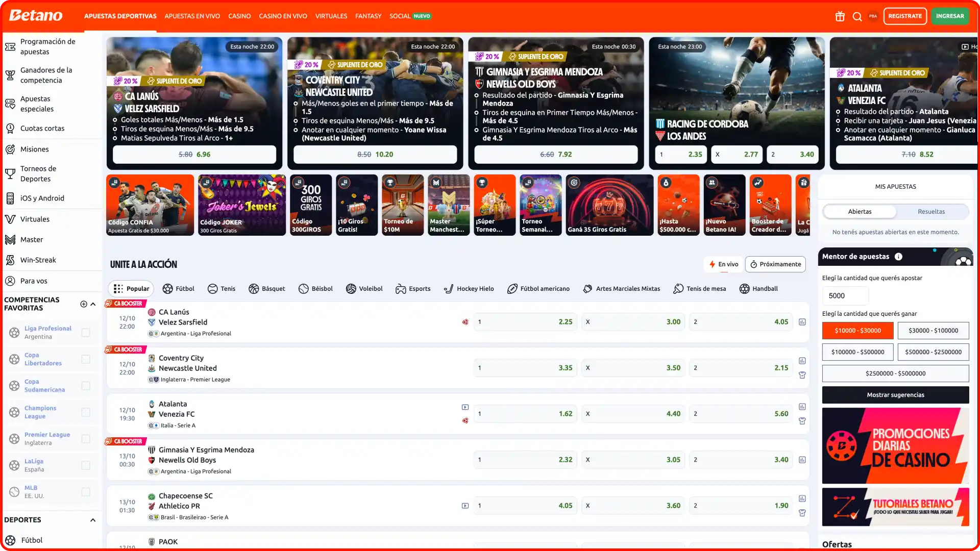
Task: Switch to Casino en vivo menu
Action: tap(283, 16)
